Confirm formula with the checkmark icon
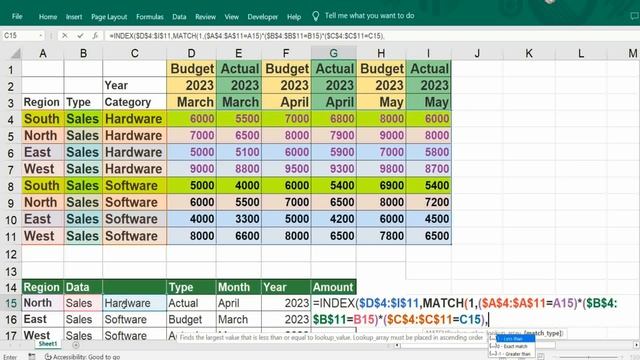Viewport: 640px width, 360px height. (x=80, y=36)
